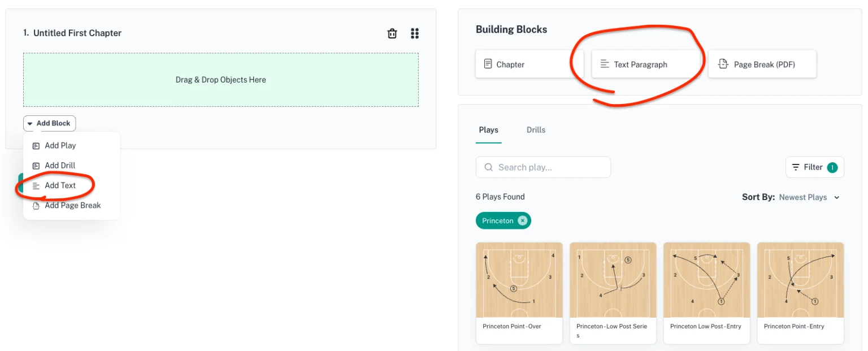Select Add Page Break menu entry
This screenshot has width=868, height=351.
(72, 205)
